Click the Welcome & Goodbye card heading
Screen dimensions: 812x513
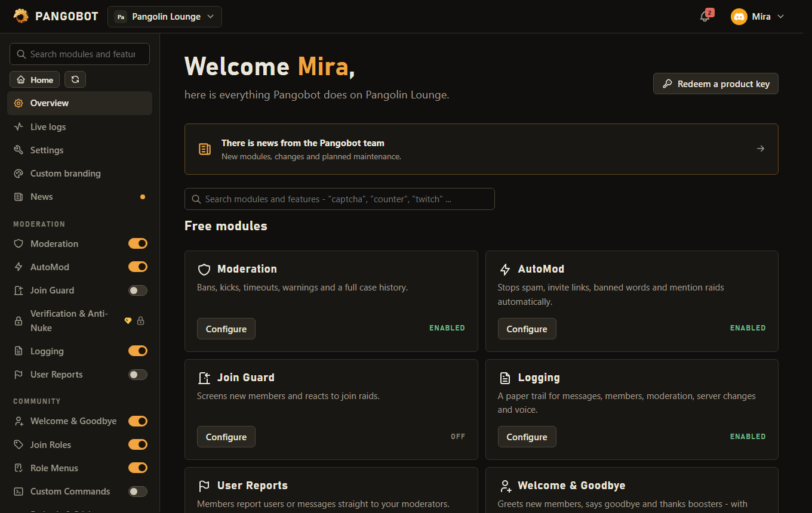click(x=571, y=486)
